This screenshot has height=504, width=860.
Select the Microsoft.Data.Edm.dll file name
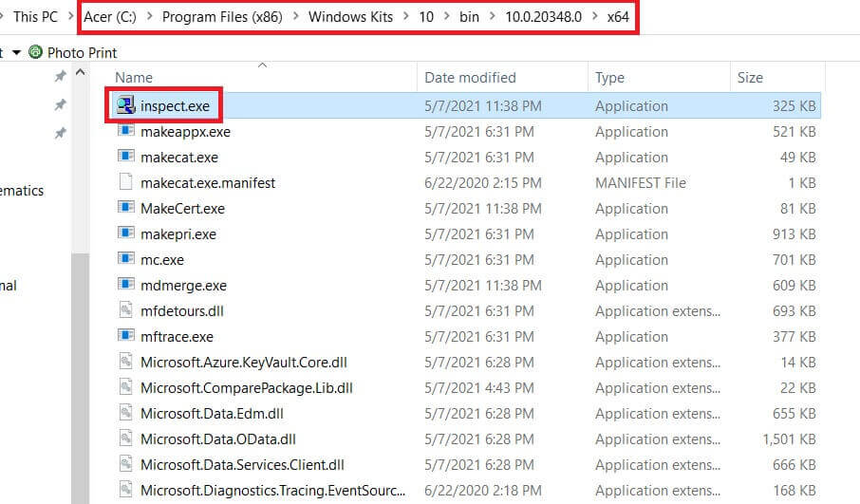point(212,413)
